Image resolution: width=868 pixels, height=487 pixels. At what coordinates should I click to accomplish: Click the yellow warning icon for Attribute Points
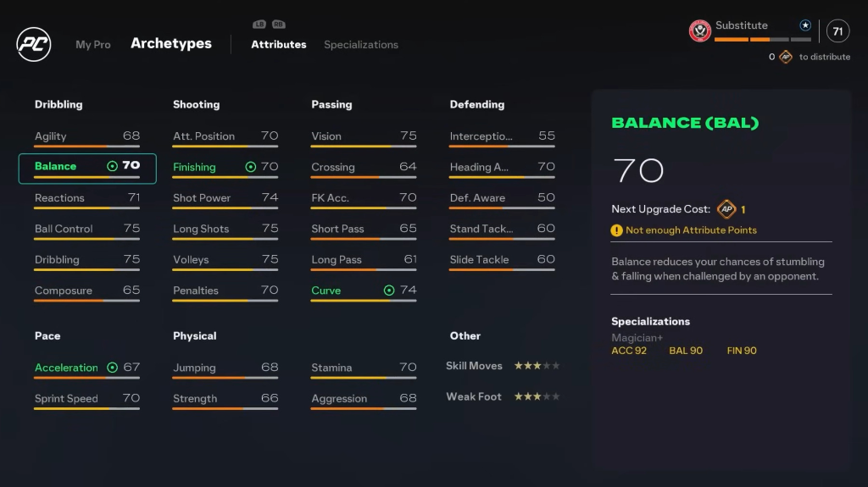point(617,230)
